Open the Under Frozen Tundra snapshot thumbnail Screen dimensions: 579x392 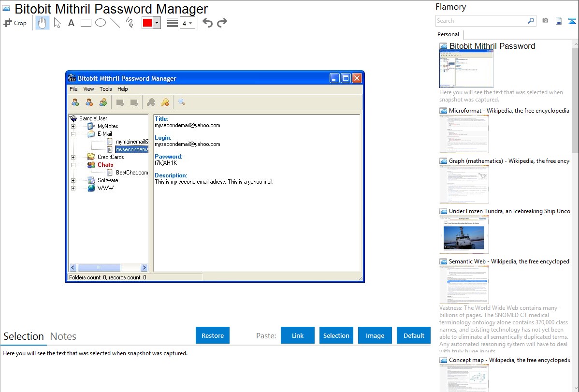(464, 234)
